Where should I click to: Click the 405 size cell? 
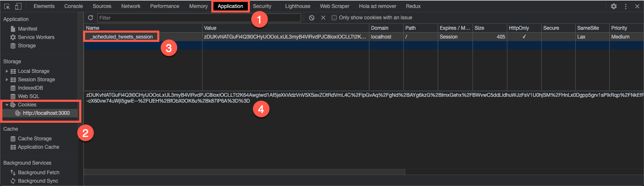[x=489, y=36]
